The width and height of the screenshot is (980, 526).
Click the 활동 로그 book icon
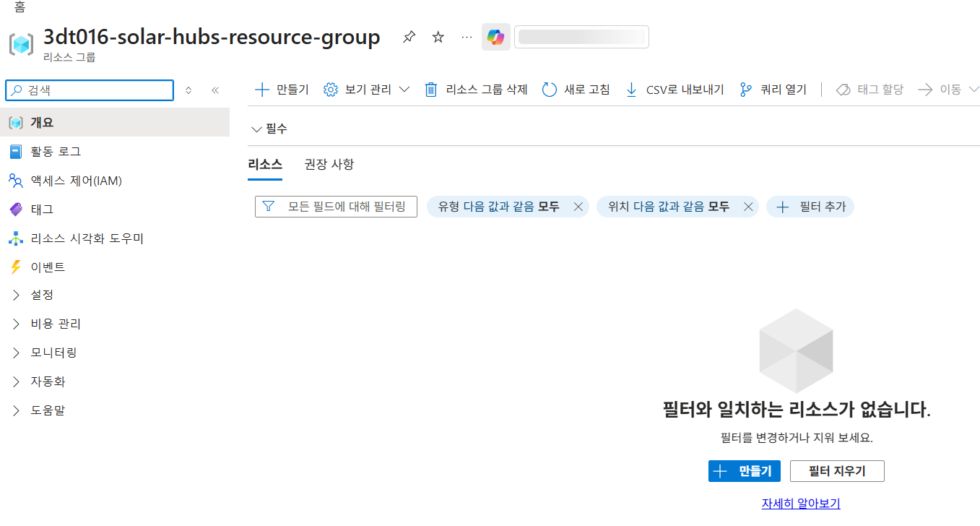(15, 152)
